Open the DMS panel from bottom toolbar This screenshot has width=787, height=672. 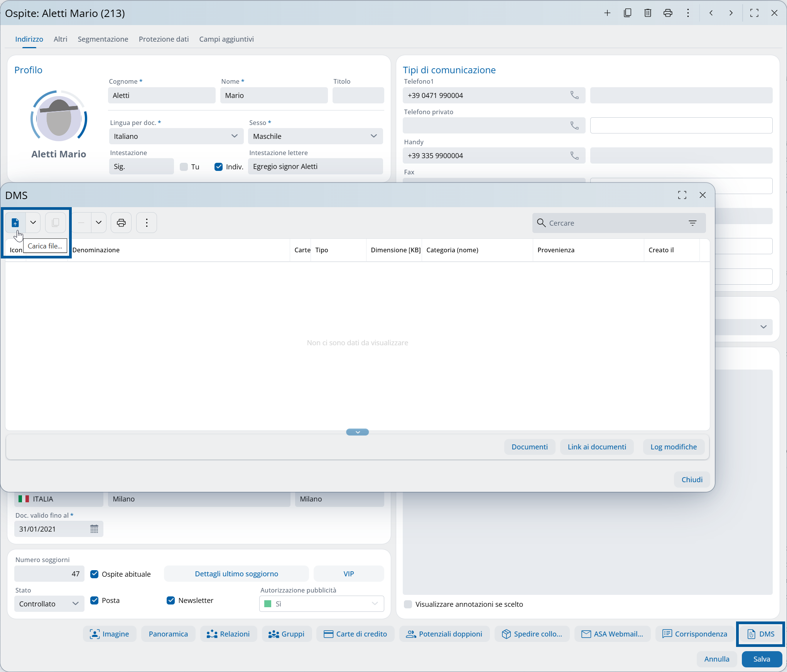tap(760, 634)
